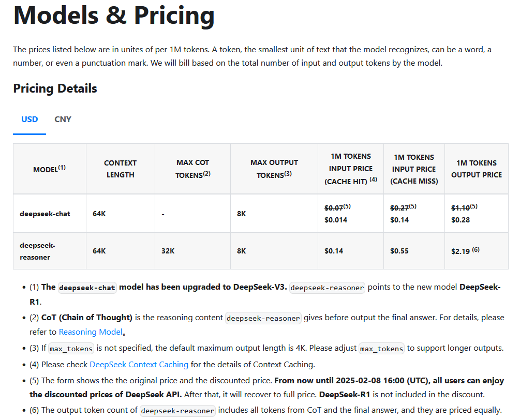Open the DeepSeek Context Caching link
The height and width of the screenshot is (420, 520).
(x=139, y=364)
